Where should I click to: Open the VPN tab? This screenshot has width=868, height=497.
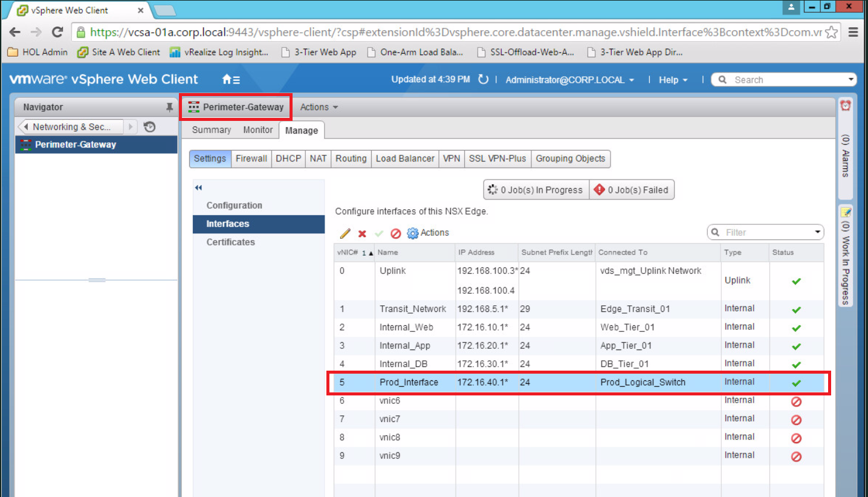pyautogui.click(x=452, y=158)
